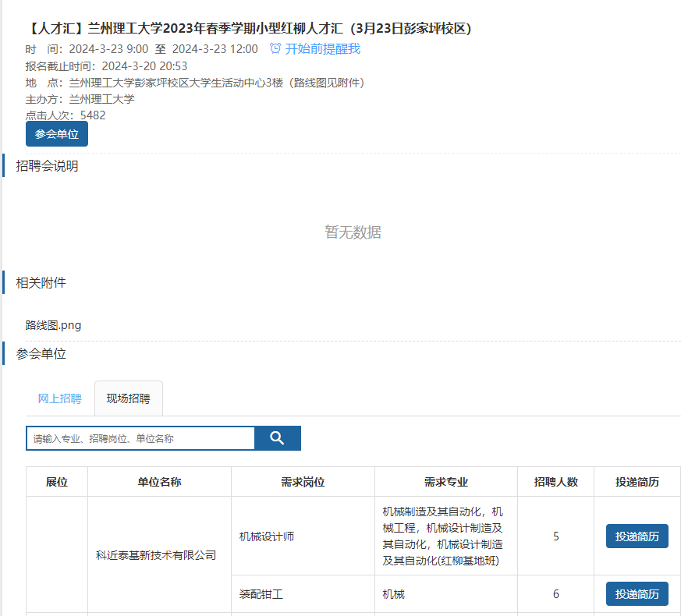
Task: Switch to the 网上招聘 tab
Action: pos(59,398)
